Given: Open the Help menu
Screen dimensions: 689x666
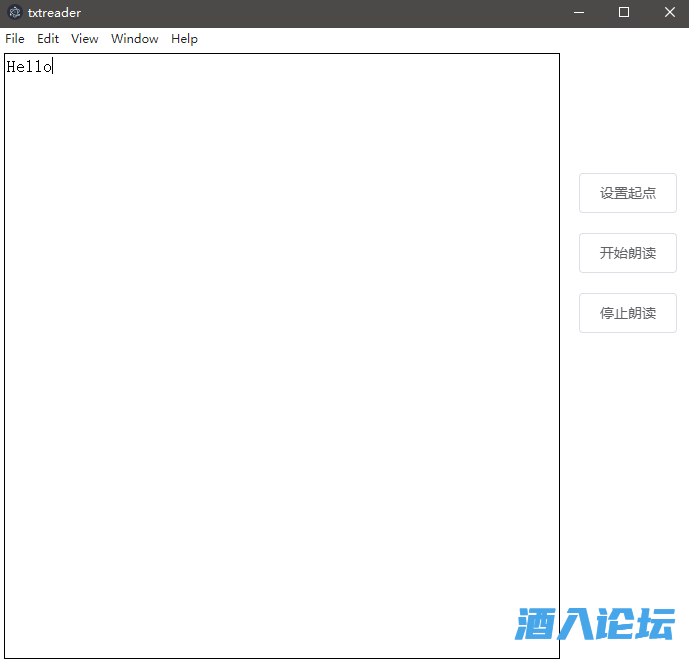Looking at the screenshot, I should pos(184,39).
